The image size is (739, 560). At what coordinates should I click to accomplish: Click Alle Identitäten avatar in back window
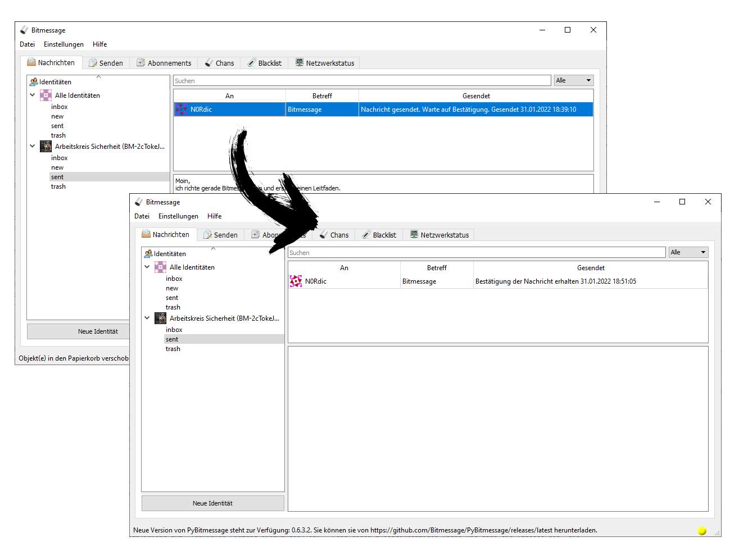pyautogui.click(x=46, y=95)
